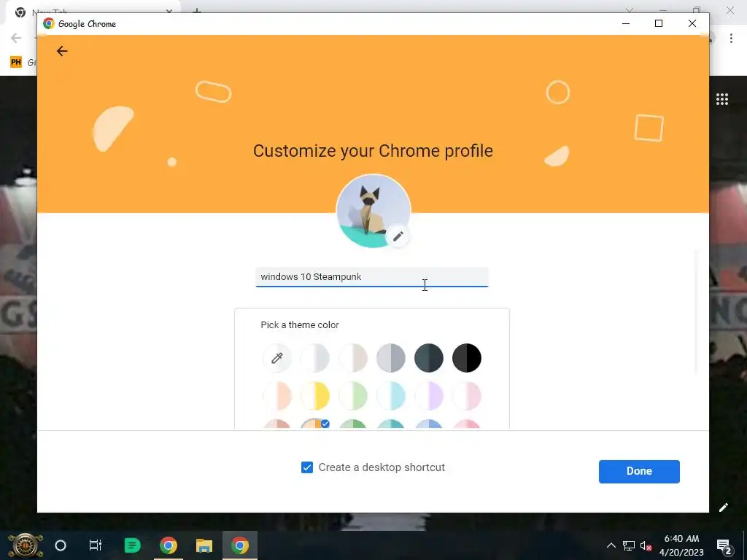Select the checked orange theme color
This screenshot has height=560, width=747.
pos(315,424)
